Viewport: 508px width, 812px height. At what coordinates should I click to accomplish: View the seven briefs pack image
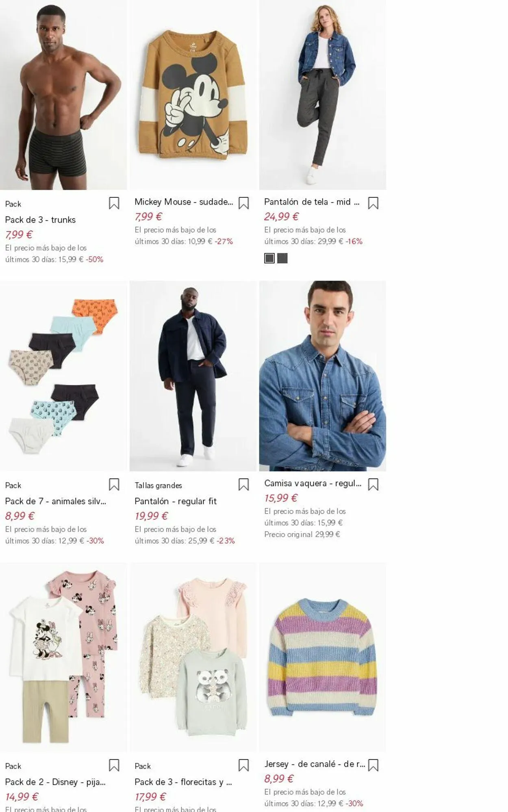click(x=63, y=376)
